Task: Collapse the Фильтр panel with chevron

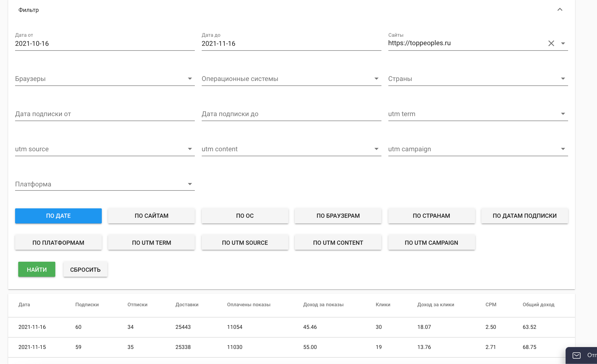Action: [560, 10]
